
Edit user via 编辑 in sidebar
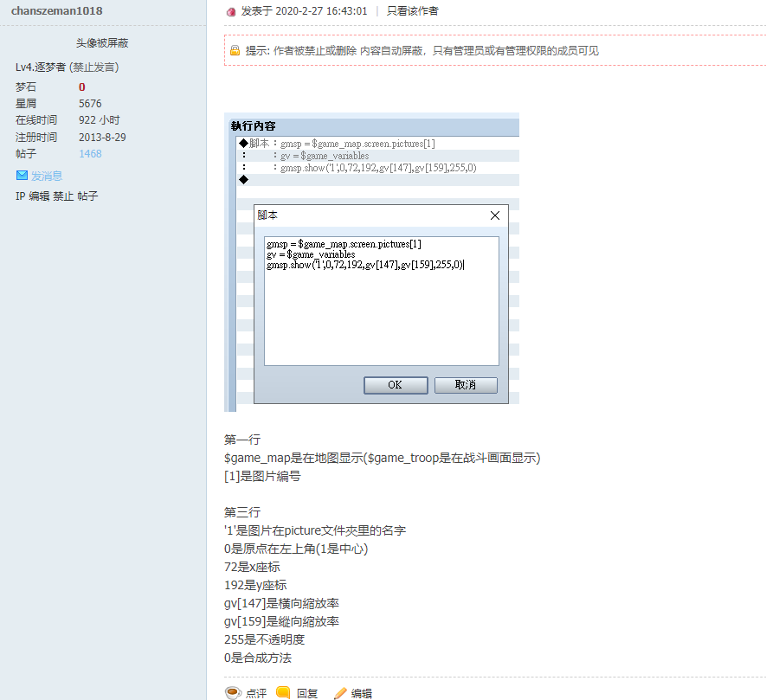pos(39,196)
